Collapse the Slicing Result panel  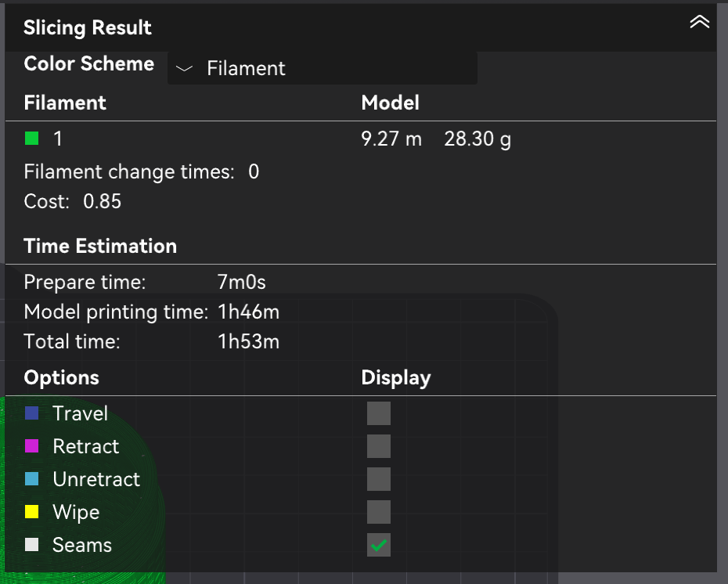pos(699,23)
